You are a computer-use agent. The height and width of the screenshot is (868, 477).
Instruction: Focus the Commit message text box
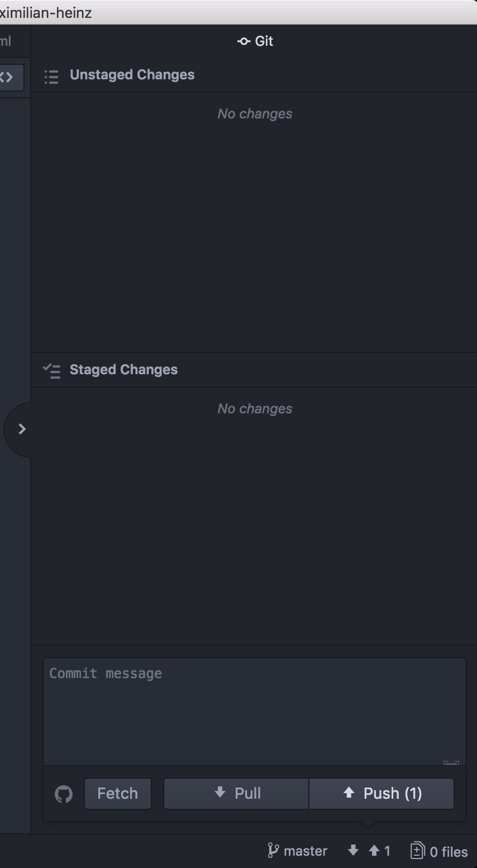coord(254,709)
